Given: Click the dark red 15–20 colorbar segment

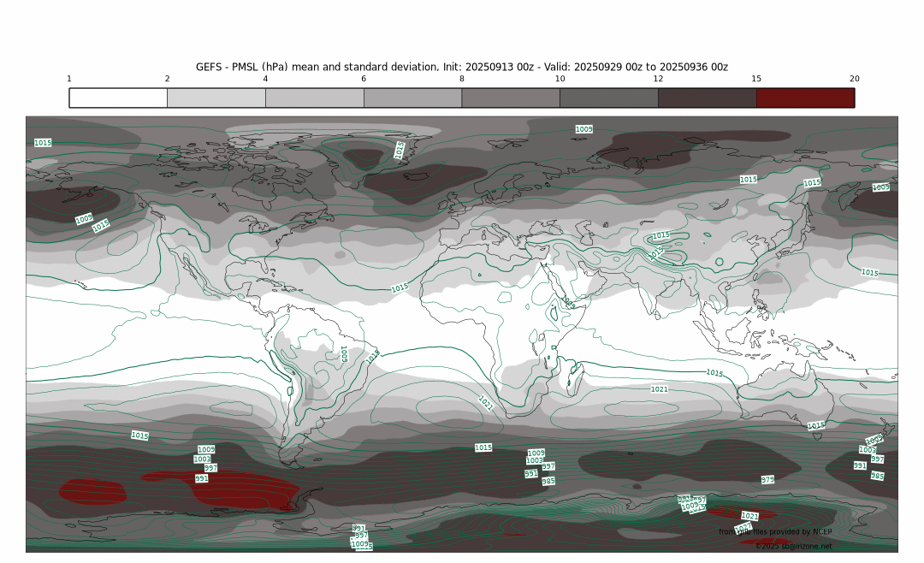Looking at the screenshot, I should coord(805,98).
